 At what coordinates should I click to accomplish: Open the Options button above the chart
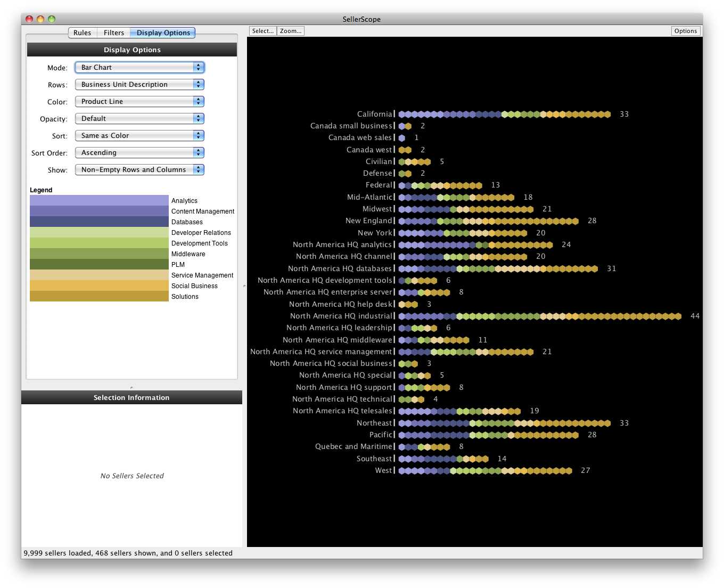click(686, 31)
